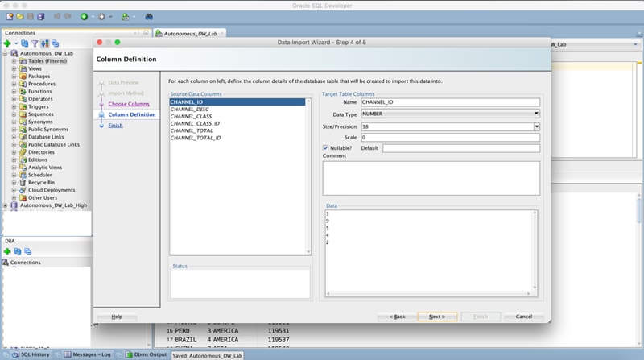
Task: Click the green plus New Connection icon
Action: pos(6,43)
